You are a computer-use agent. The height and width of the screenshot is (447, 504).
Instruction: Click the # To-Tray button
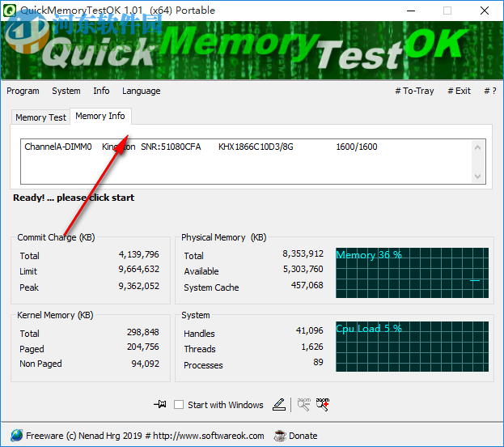coord(414,91)
